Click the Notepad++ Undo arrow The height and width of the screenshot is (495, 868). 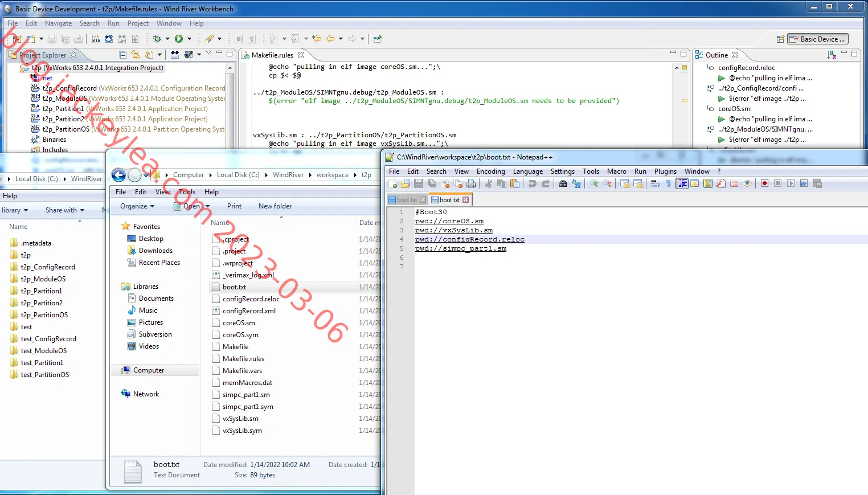[532, 183]
